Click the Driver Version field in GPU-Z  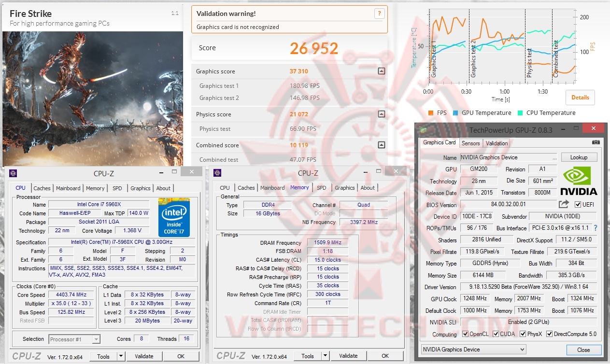tap(528, 286)
